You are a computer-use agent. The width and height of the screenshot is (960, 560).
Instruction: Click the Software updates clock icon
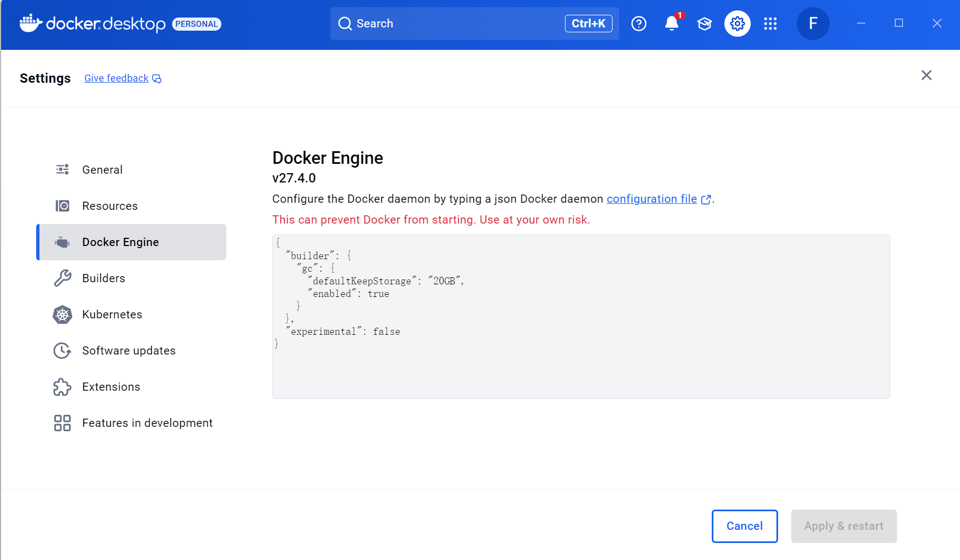pos(62,351)
